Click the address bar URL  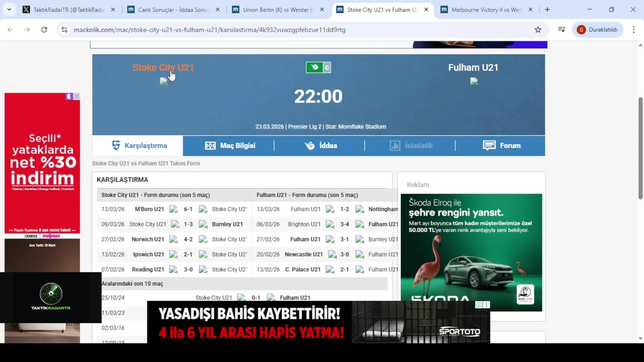209,30
